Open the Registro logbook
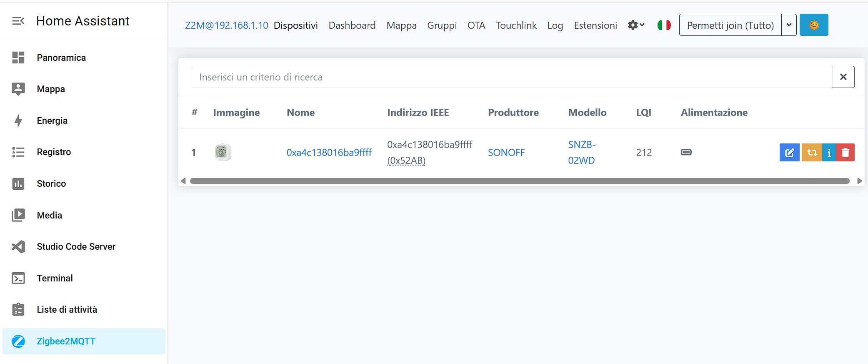Screen dimensions: 868x364 pyautogui.click(x=84, y=152)
